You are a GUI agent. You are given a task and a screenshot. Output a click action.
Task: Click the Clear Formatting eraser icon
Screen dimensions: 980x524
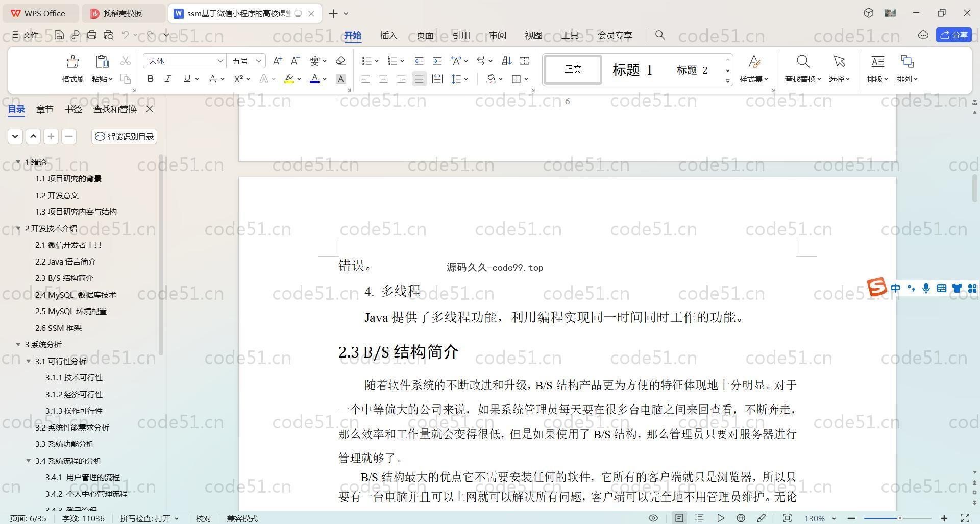pos(340,61)
